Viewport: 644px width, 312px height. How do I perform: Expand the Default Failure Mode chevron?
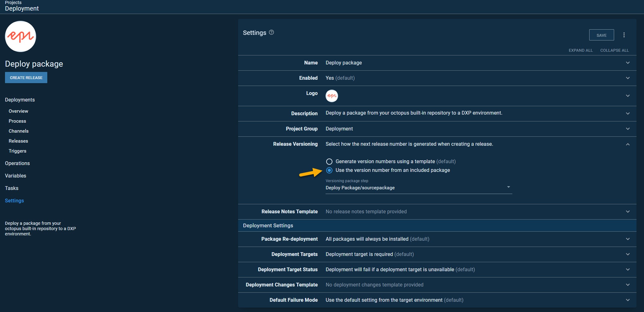(628, 300)
